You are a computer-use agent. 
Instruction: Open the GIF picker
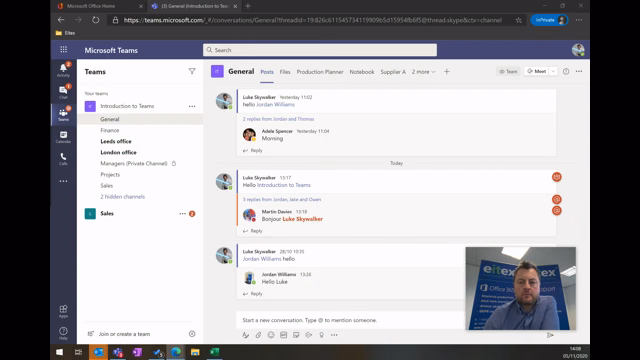point(283,335)
